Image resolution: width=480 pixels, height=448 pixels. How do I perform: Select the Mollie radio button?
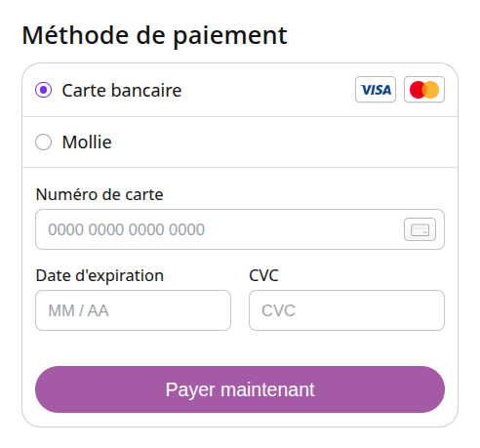[x=43, y=143]
